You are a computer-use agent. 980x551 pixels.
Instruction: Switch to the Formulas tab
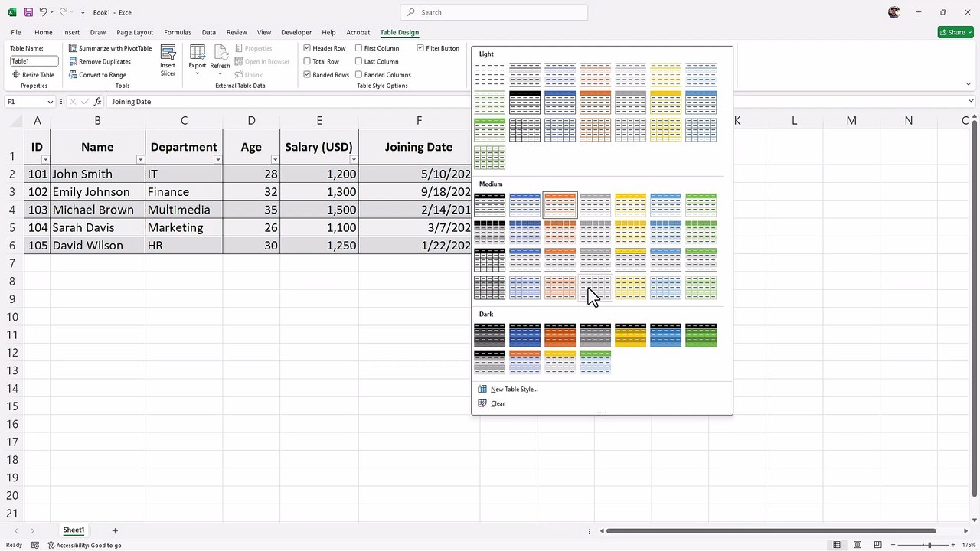178,32
